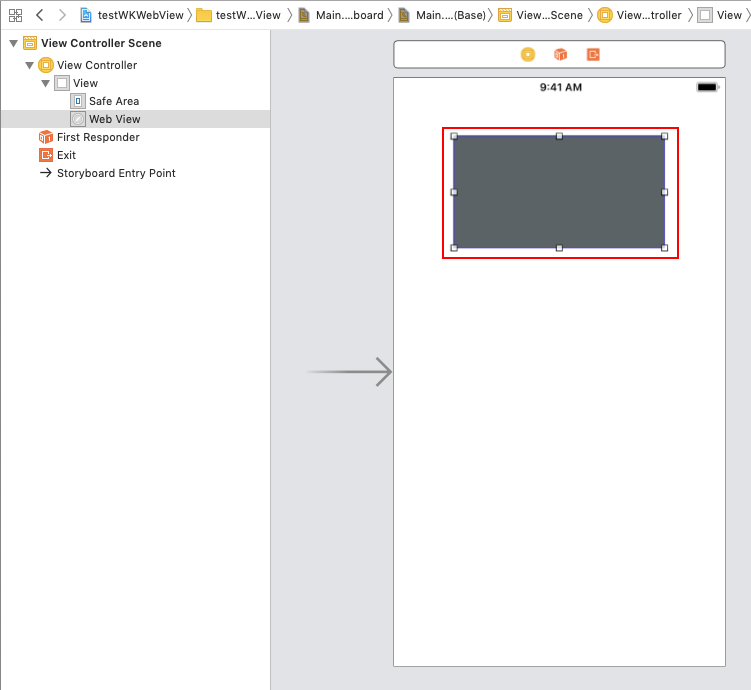The image size is (751, 690).
Task: Click the Safe Area icon
Action: coord(78,101)
